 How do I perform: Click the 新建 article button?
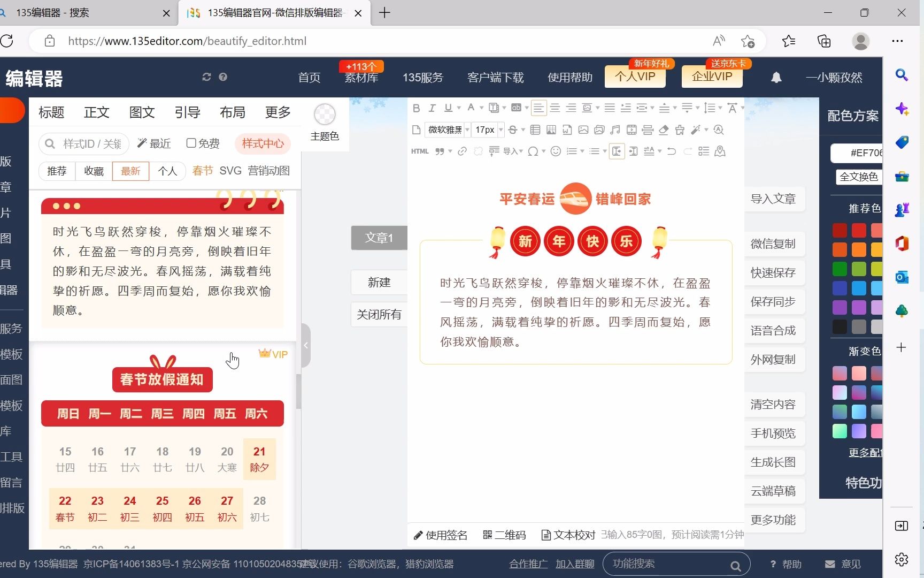(379, 283)
